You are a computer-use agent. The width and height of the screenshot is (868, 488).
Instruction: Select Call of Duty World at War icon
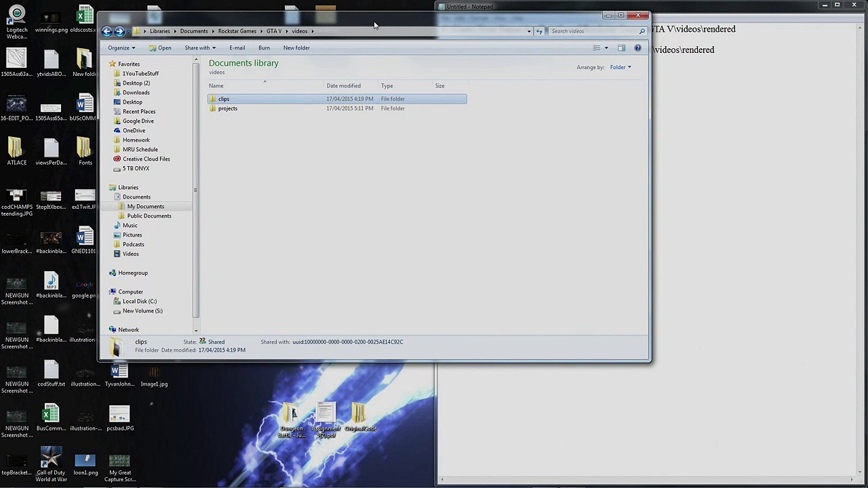[51, 464]
